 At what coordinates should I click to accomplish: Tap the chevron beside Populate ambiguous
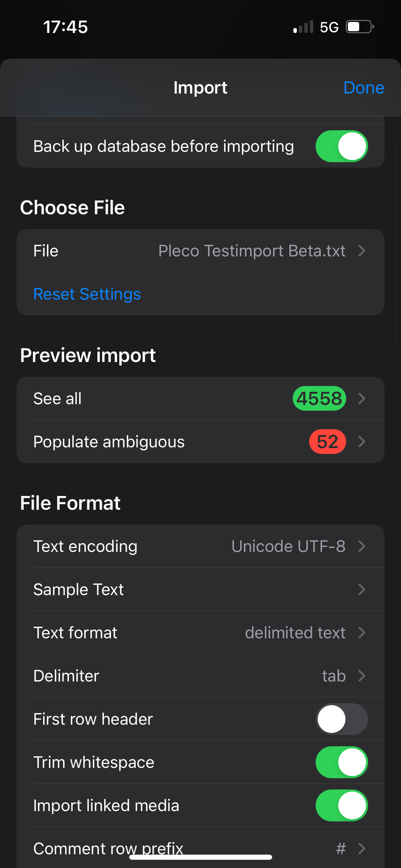point(362,442)
